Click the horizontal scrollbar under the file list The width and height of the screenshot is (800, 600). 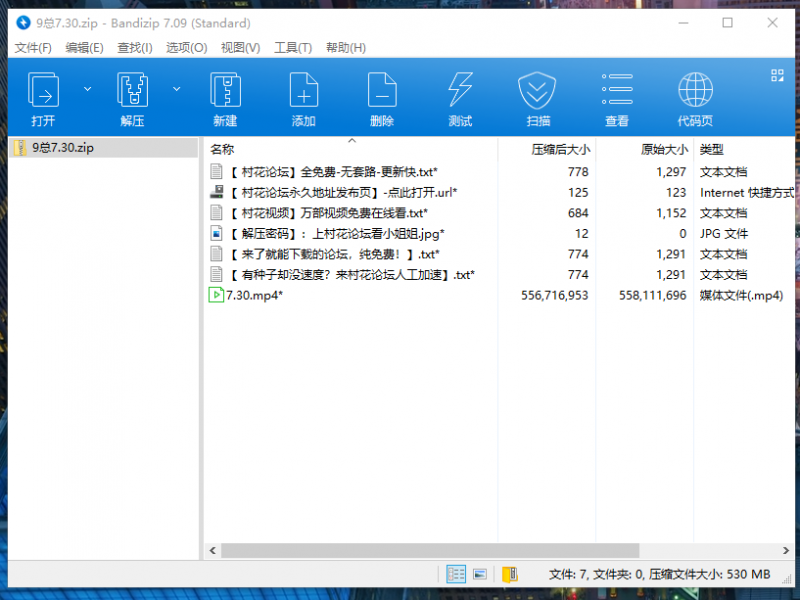(430, 550)
